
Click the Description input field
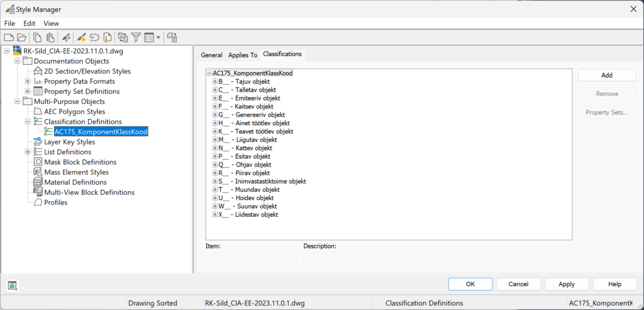tap(438, 258)
